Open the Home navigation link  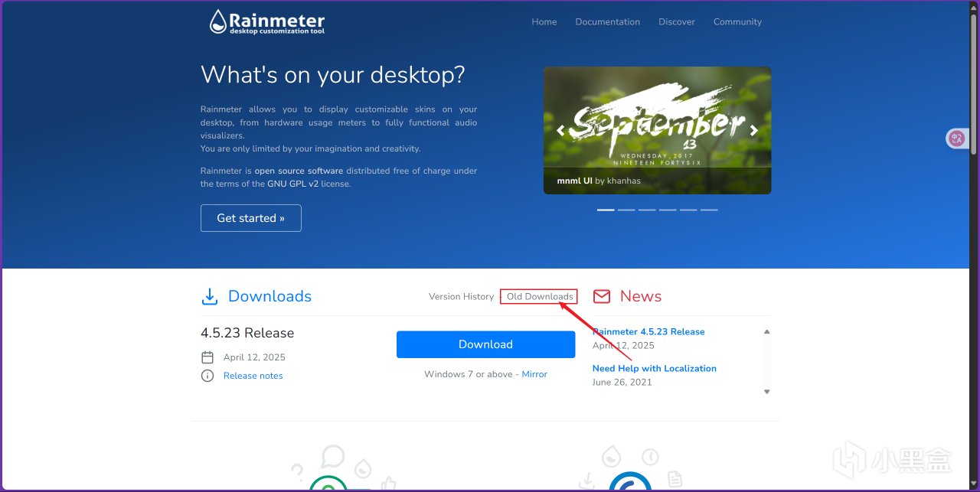tap(544, 21)
